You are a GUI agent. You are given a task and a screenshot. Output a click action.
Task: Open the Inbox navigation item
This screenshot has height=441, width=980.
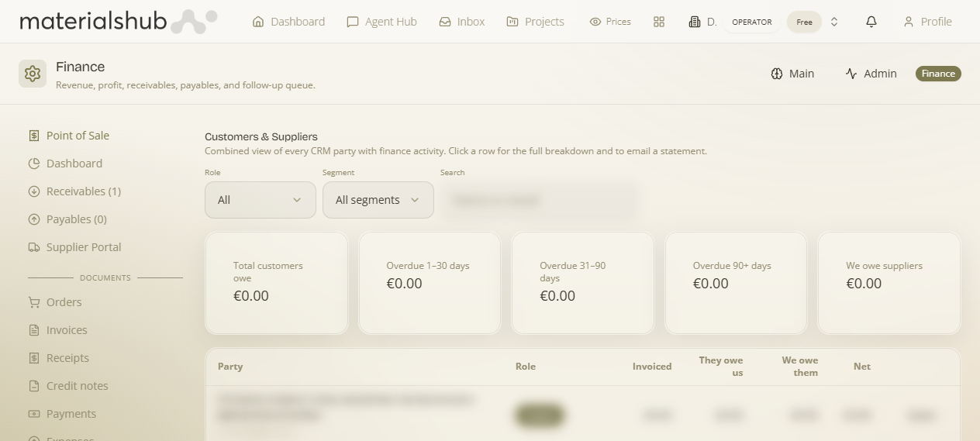point(462,22)
